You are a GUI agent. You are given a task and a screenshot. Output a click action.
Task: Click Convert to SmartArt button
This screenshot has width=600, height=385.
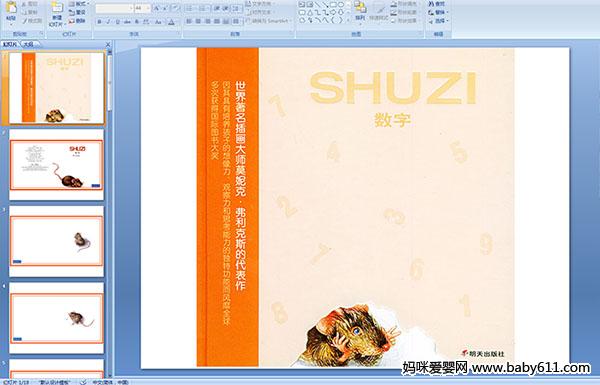point(269,21)
